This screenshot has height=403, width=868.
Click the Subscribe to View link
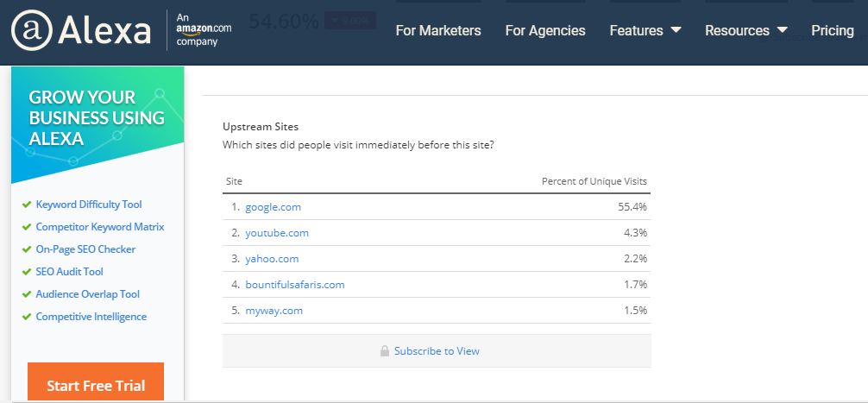point(437,351)
